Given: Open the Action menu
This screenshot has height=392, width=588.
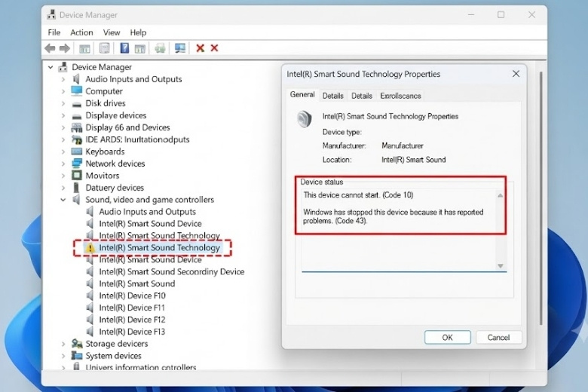Looking at the screenshot, I should click(x=81, y=32).
